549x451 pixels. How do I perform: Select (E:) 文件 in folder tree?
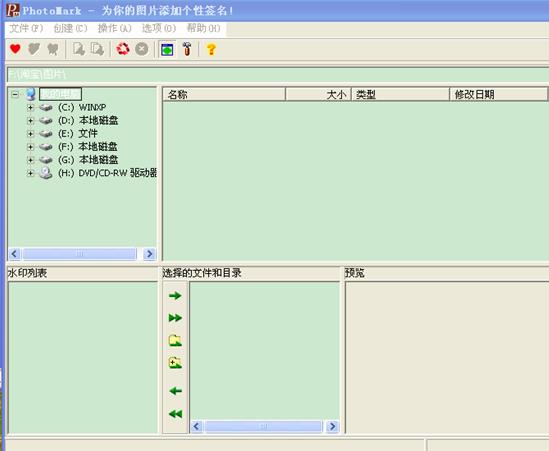pos(78,133)
